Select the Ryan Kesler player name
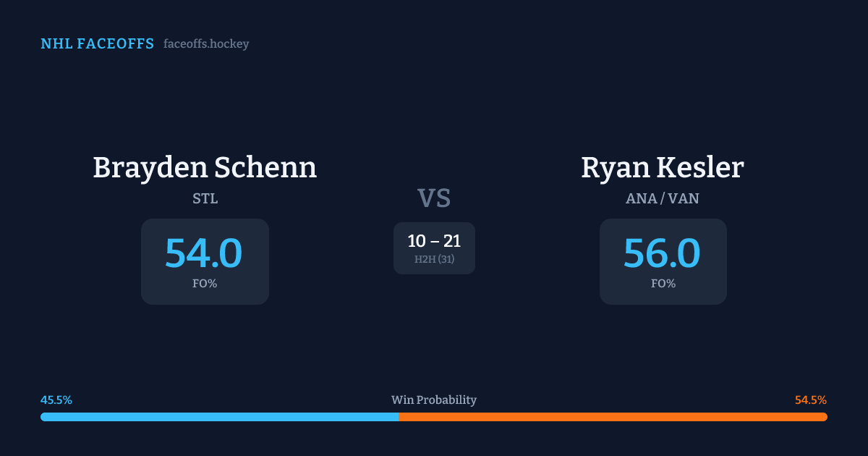Screen dimensions: 868x456 [663, 167]
